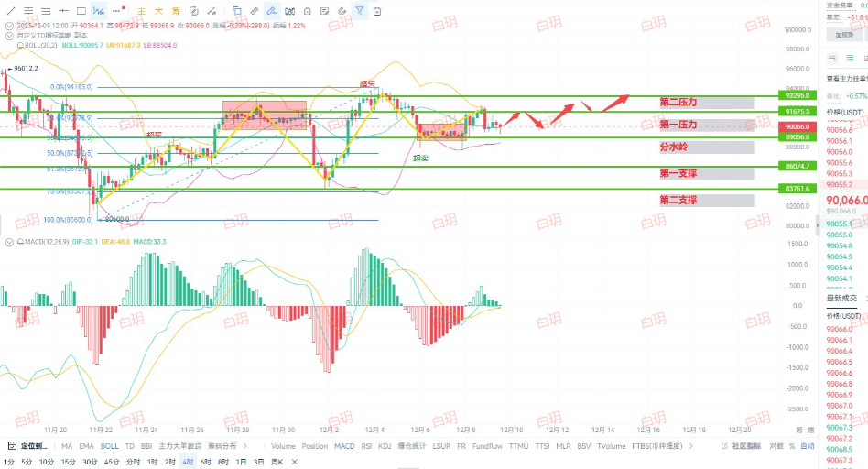The image size is (868, 469).
Task: Toggle the Fundflow sub indicator
Action: [x=487, y=446]
